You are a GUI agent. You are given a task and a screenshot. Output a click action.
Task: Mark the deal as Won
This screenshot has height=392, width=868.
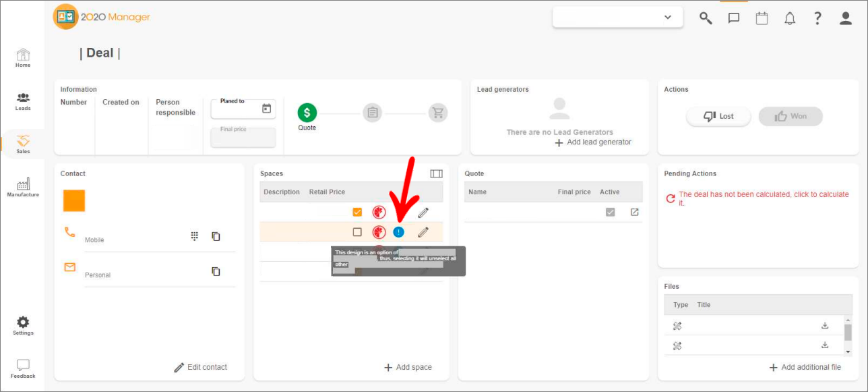pyautogui.click(x=790, y=116)
